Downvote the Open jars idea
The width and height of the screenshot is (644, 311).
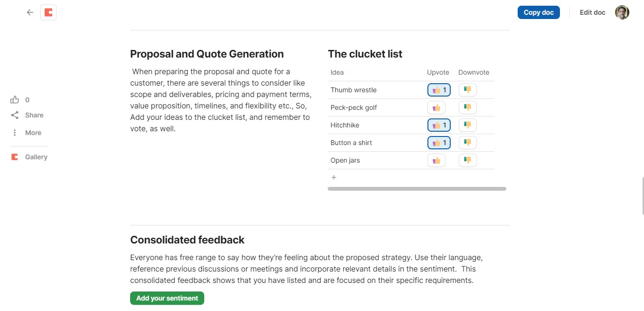467,160
